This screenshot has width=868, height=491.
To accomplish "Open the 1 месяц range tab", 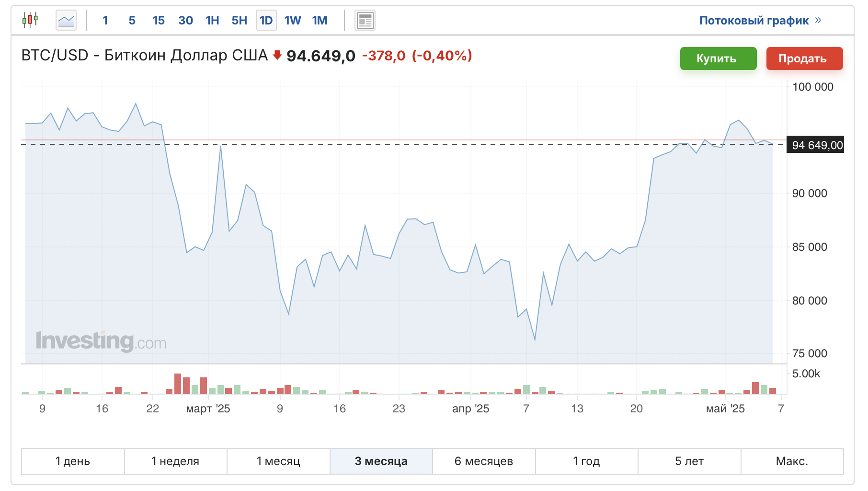I will pos(278,461).
